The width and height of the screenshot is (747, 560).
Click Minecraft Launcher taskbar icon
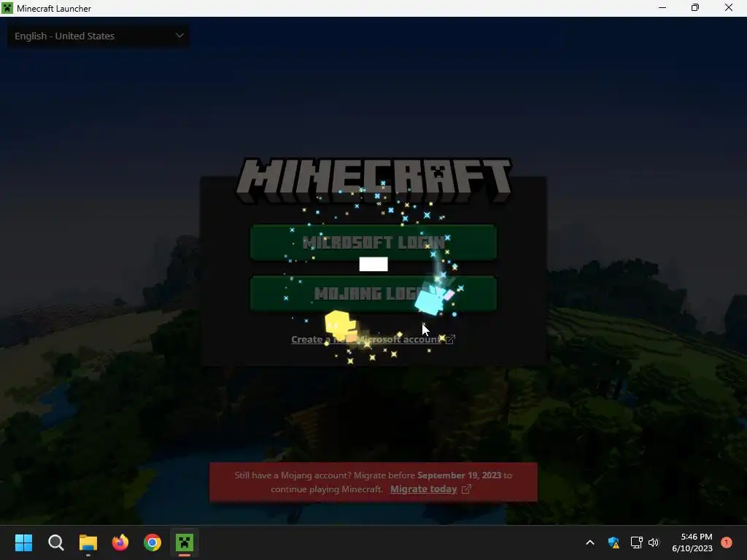tap(185, 542)
